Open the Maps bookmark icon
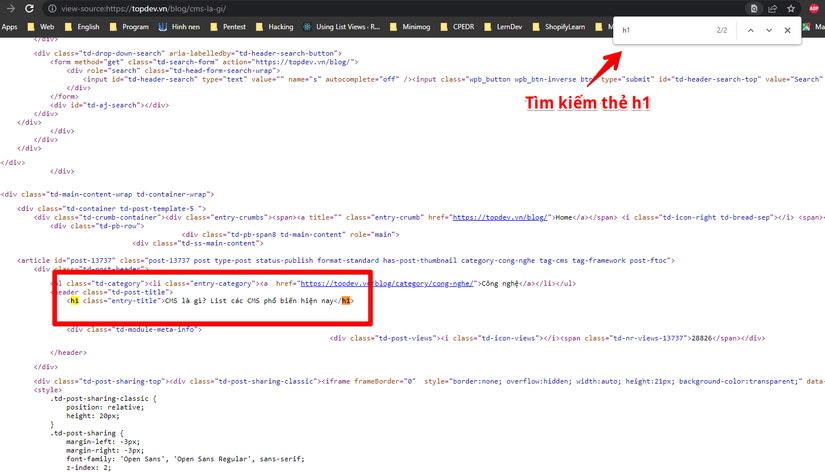Viewport: 825px width, 472px height. click(806, 27)
